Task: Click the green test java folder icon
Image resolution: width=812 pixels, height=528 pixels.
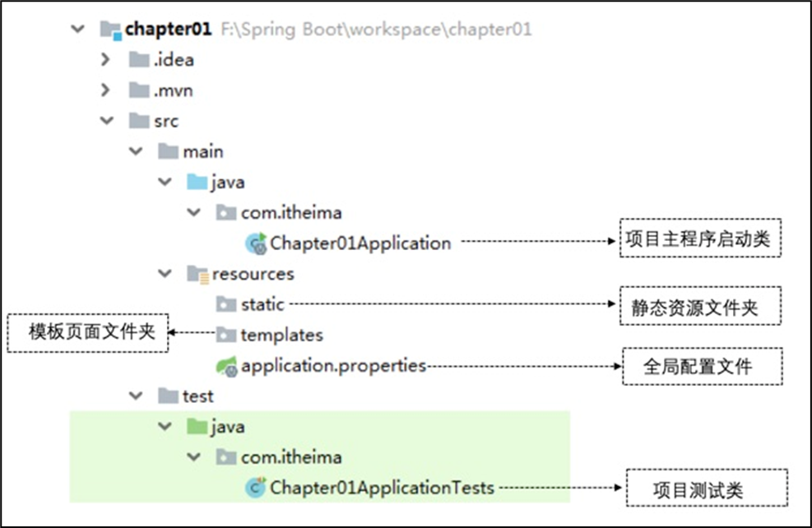Action: coord(197,427)
